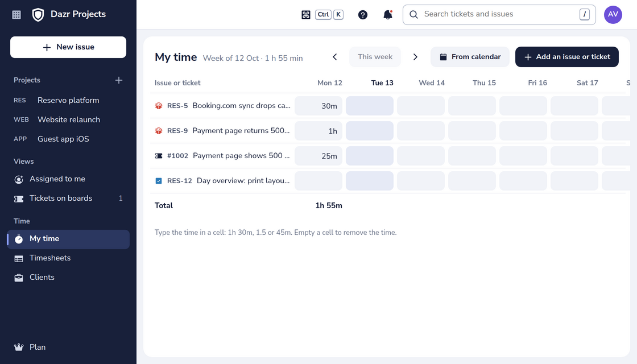This screenshot has height=364, width=637.
Task: Open the command palette icon
Action: pyautogui.click(x=306, y=15)
